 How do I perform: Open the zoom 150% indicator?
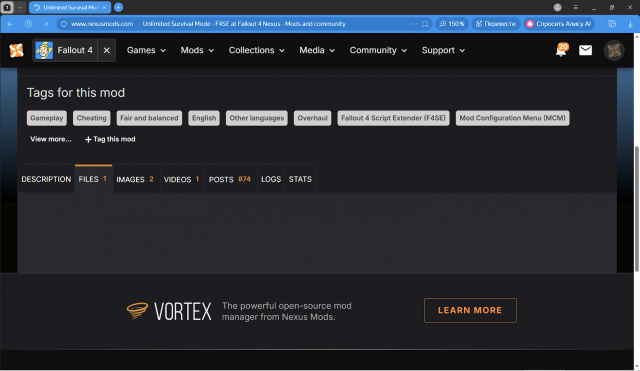(x=452, y=24)
